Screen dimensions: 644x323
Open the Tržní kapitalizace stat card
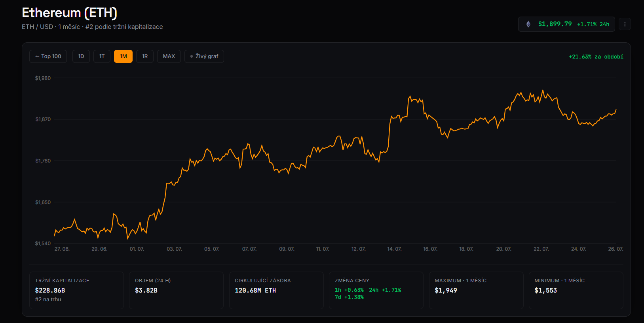click(x=76, y=290)
